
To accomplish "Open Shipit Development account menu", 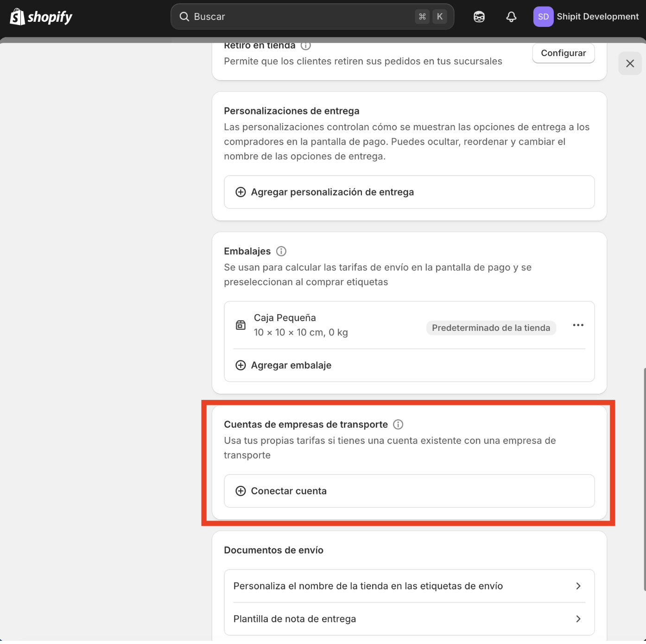I will [597, 17].
